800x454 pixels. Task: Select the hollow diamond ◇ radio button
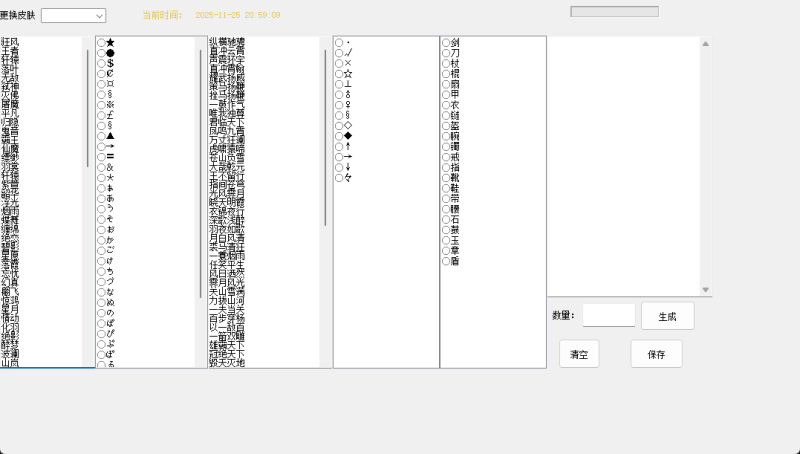click(x=339, y=125)
